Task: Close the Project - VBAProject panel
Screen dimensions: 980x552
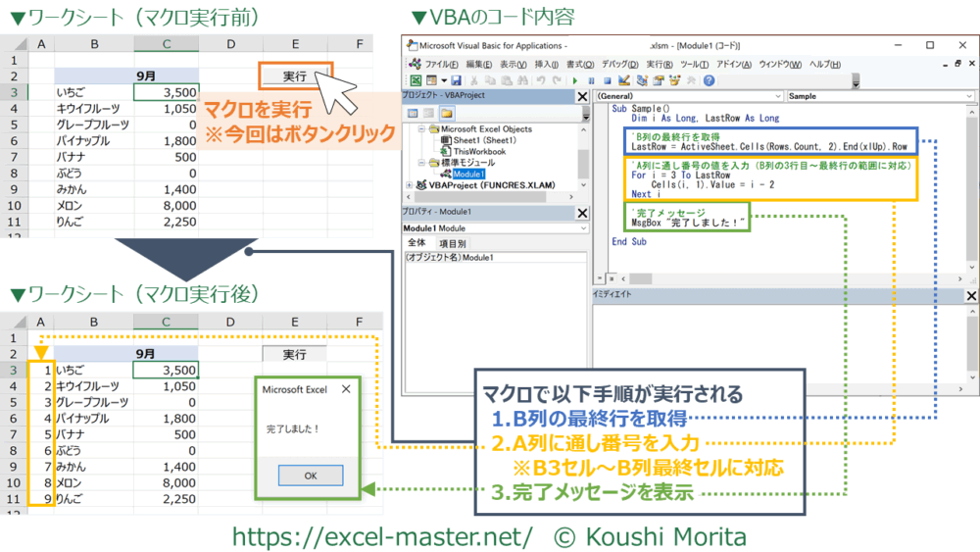Action: [x=582, y=96]
